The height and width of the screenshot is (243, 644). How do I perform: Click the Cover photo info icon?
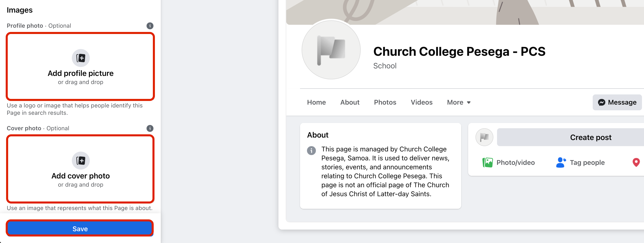pyautogui.click(x=150, y=128)
